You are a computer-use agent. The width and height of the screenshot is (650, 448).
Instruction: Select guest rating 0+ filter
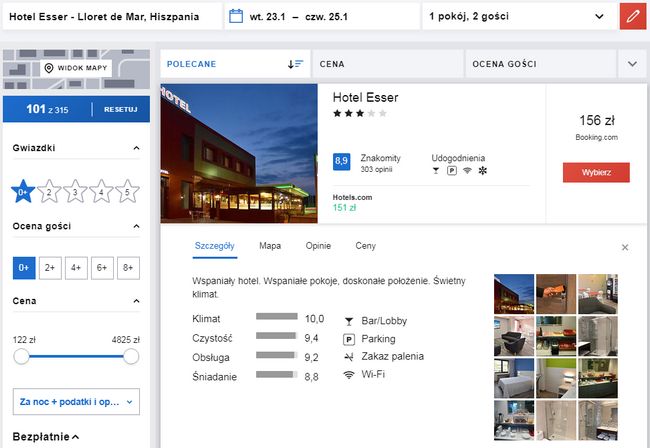pos(24,268)
